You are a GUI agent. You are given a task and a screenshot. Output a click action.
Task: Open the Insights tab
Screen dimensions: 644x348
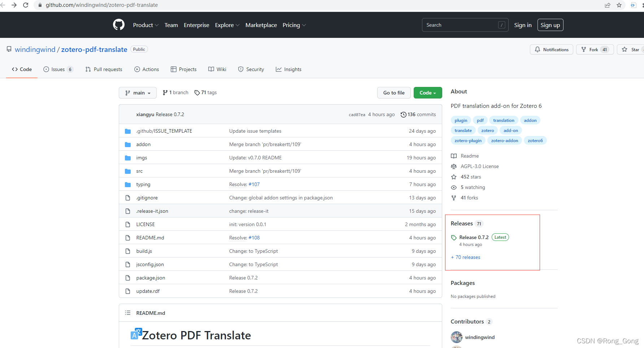coord(288,69)
